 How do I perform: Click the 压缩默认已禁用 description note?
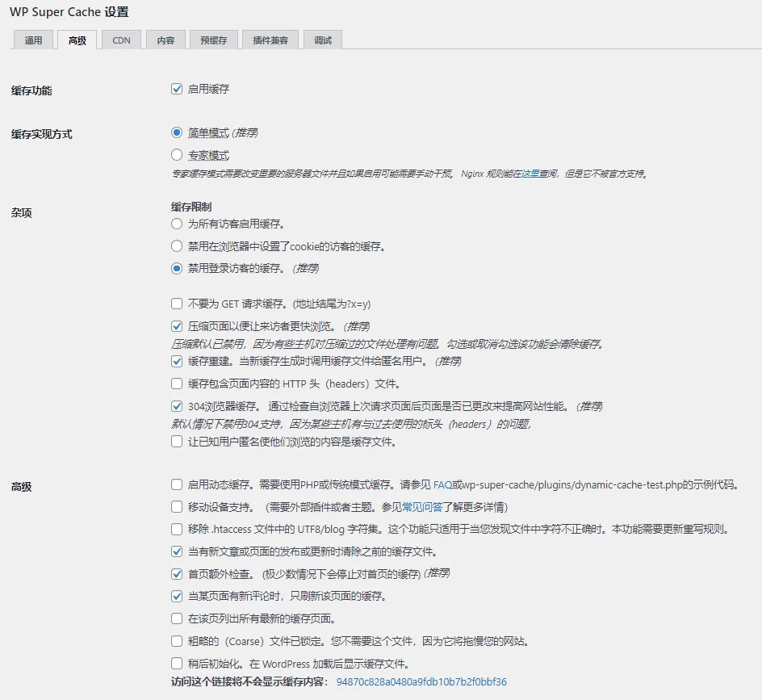[x=387, y=344]
